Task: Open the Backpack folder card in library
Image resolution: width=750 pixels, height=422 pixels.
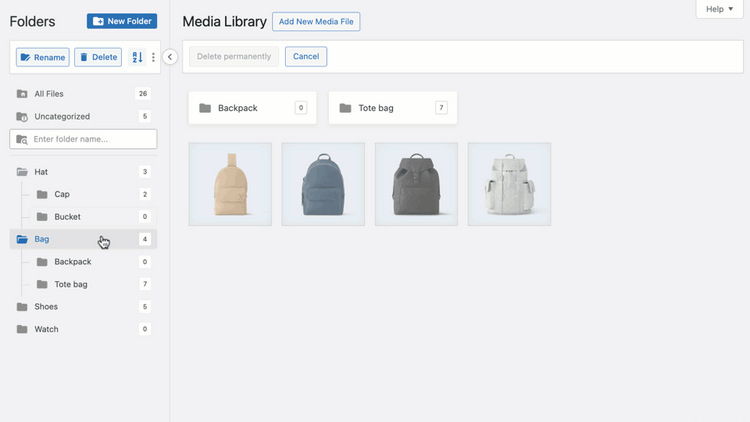Action: click(x=252, y=108)
